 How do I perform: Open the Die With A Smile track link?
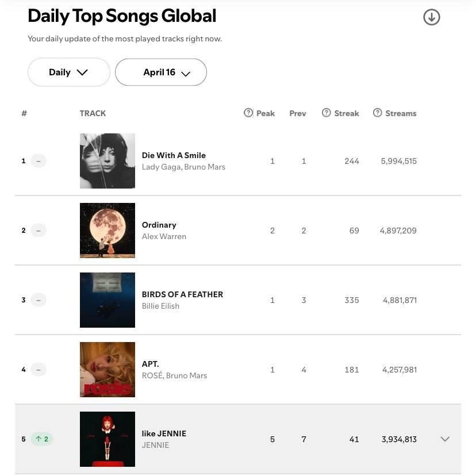click(174, 155)
